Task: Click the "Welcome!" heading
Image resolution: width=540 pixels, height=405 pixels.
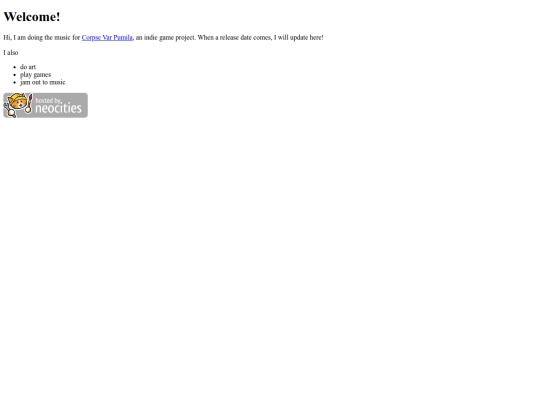Action: click(32, 17)
